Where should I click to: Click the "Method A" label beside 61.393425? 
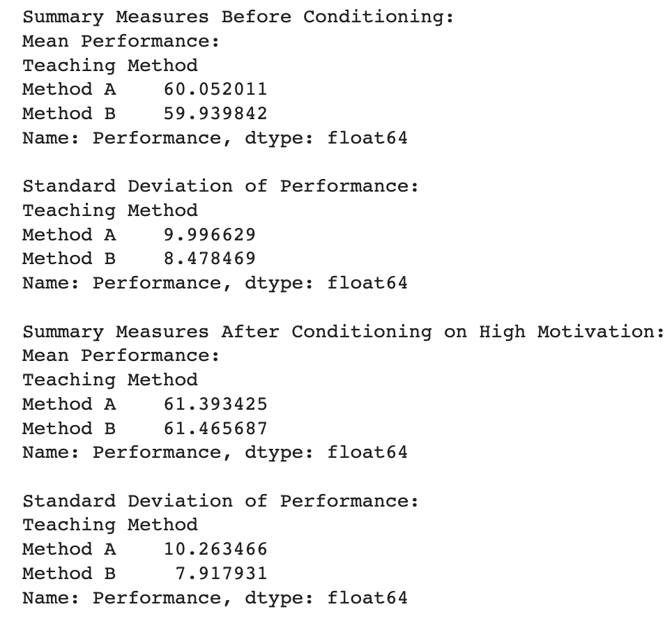(x=69, y=404)
